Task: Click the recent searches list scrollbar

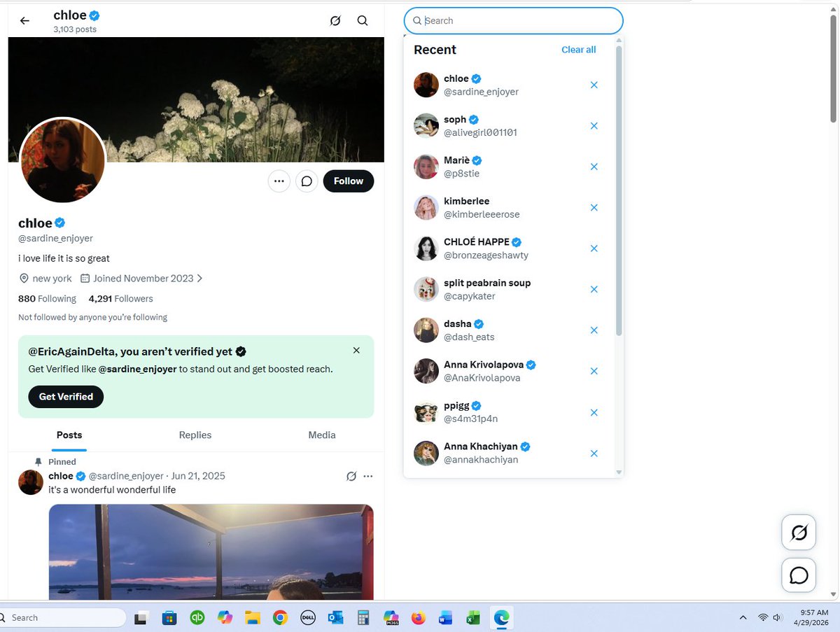Action: [619, 190]
